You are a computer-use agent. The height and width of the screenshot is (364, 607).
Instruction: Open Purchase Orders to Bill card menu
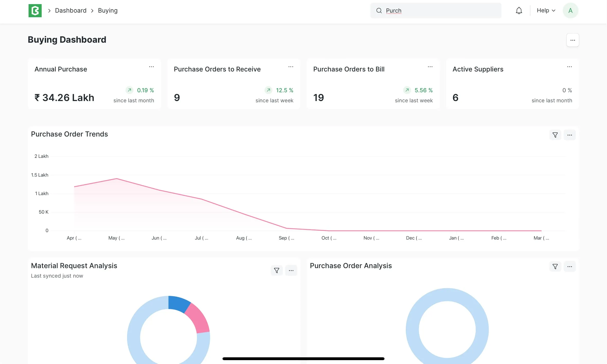(x=430, y=67)
